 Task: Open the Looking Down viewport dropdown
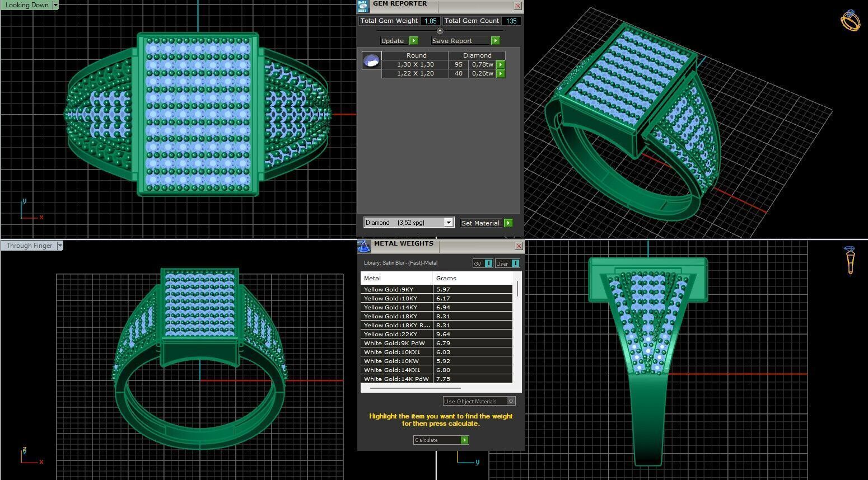pos(55,4)
